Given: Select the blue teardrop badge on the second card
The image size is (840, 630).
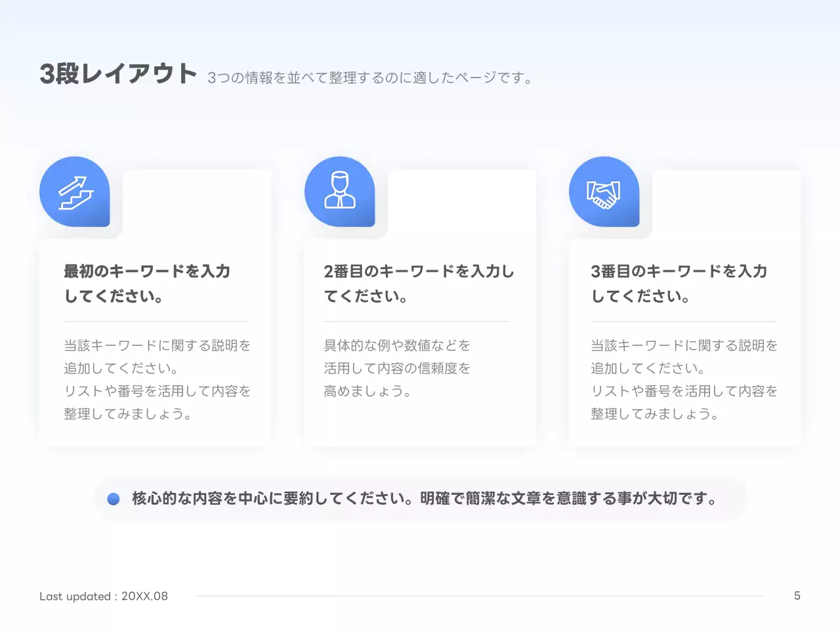Looking at the screenshot, I should tap(340, 192).
